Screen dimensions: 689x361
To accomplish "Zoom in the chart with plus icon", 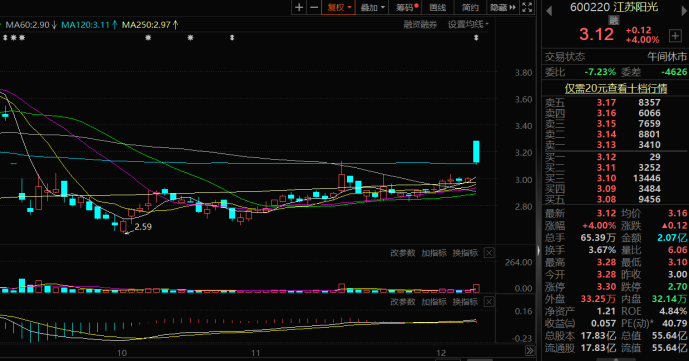I will [299, 7].
